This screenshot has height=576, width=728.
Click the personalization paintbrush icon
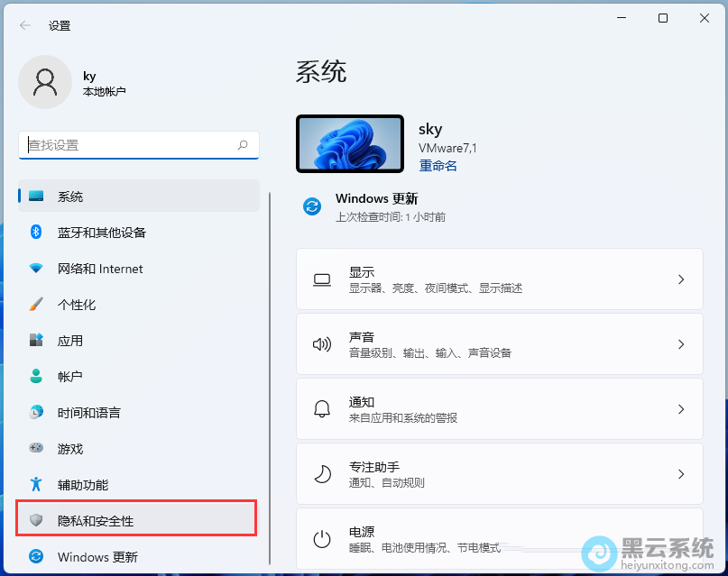[36, 305]
